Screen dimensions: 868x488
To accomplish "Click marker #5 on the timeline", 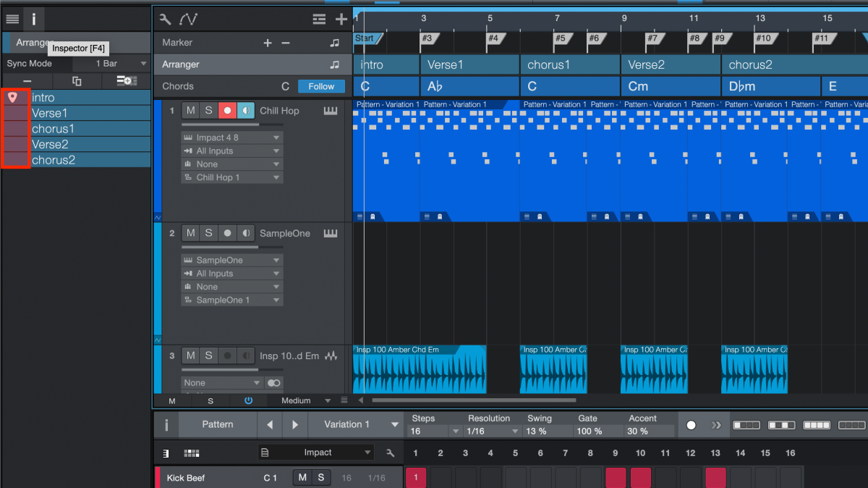I will [561, 38].
